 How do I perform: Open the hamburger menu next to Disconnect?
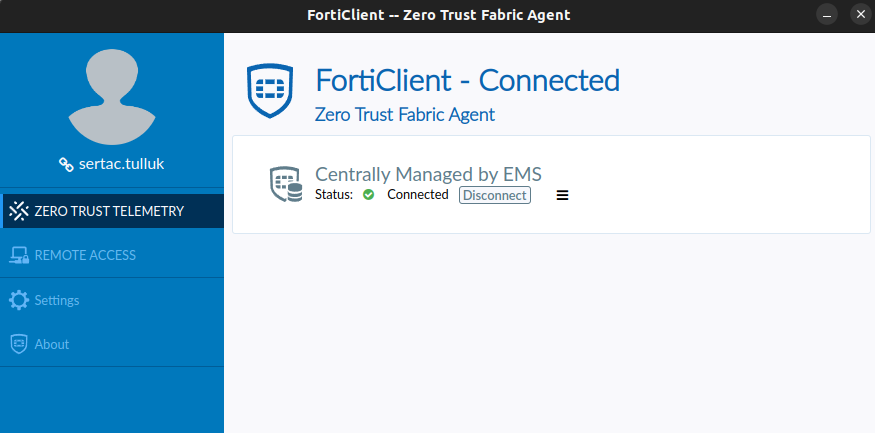(562, 195)
